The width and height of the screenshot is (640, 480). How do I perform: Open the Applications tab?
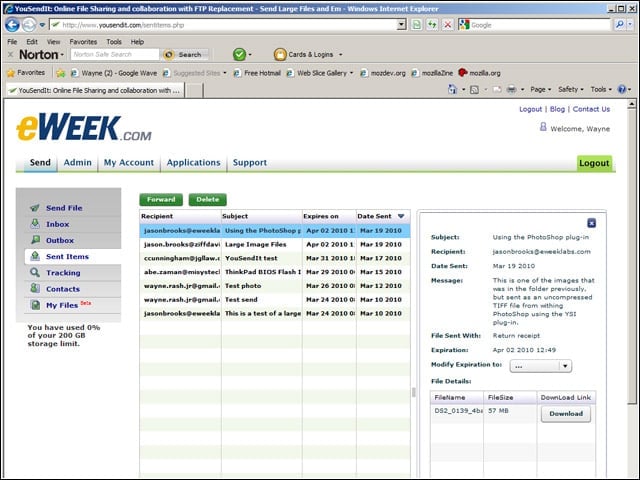[193, 162]
